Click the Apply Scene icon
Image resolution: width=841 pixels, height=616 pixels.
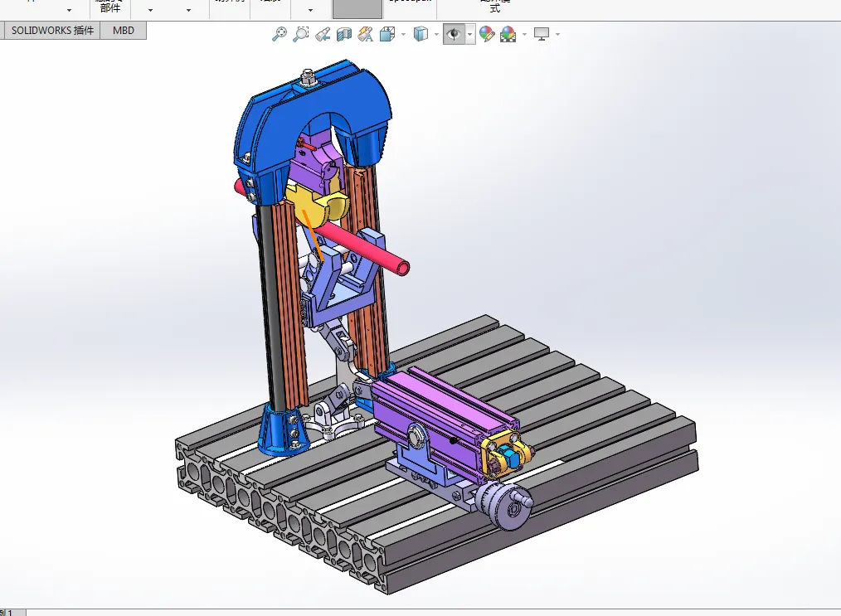pos(508,34)
